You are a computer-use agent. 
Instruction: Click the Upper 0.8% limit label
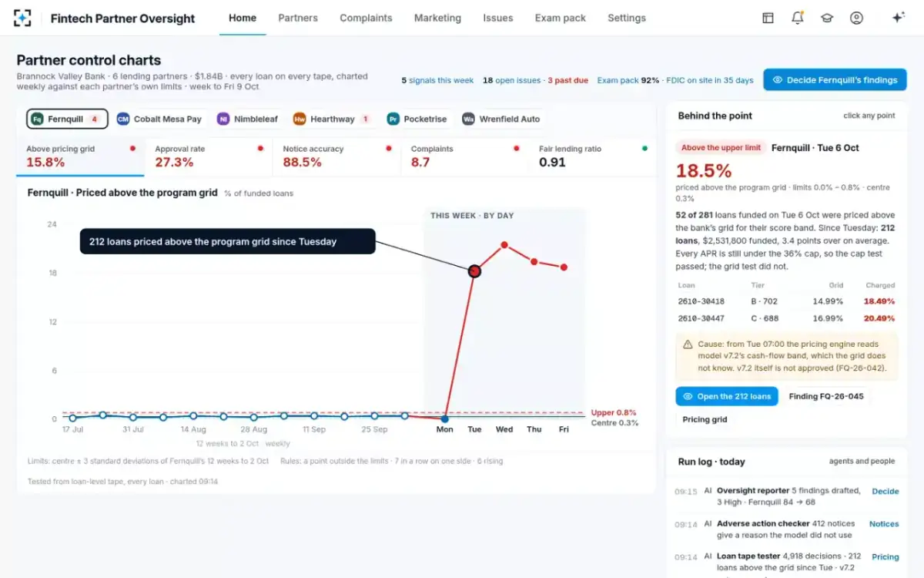pos(614,412)
